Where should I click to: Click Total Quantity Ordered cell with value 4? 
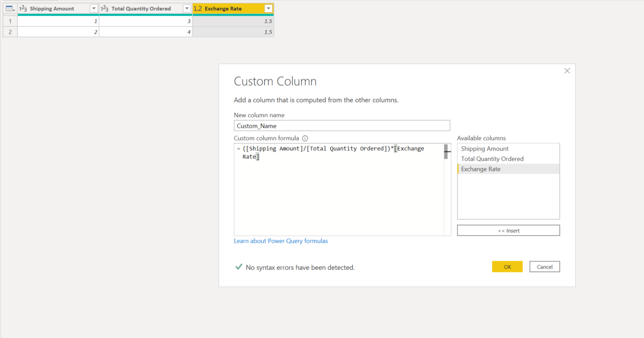point(146,32)
